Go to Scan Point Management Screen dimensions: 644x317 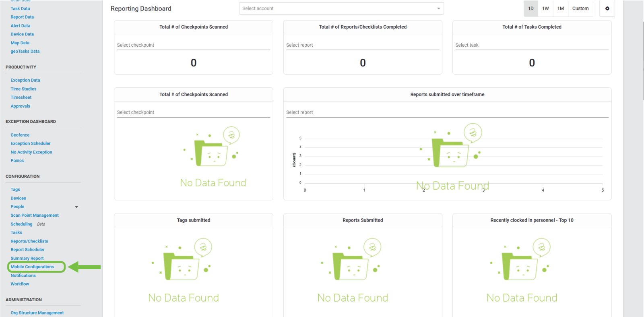click(x=35, y=215)
